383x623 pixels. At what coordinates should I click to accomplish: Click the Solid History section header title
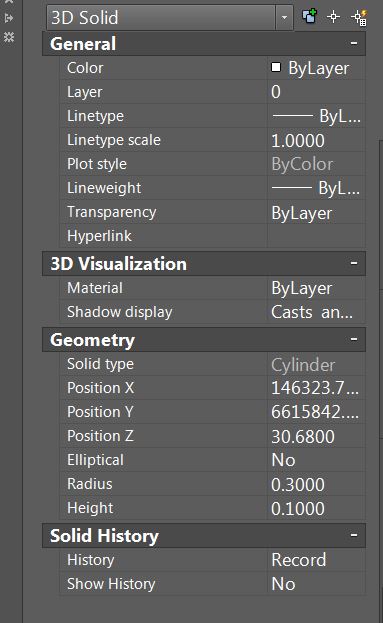104,536
